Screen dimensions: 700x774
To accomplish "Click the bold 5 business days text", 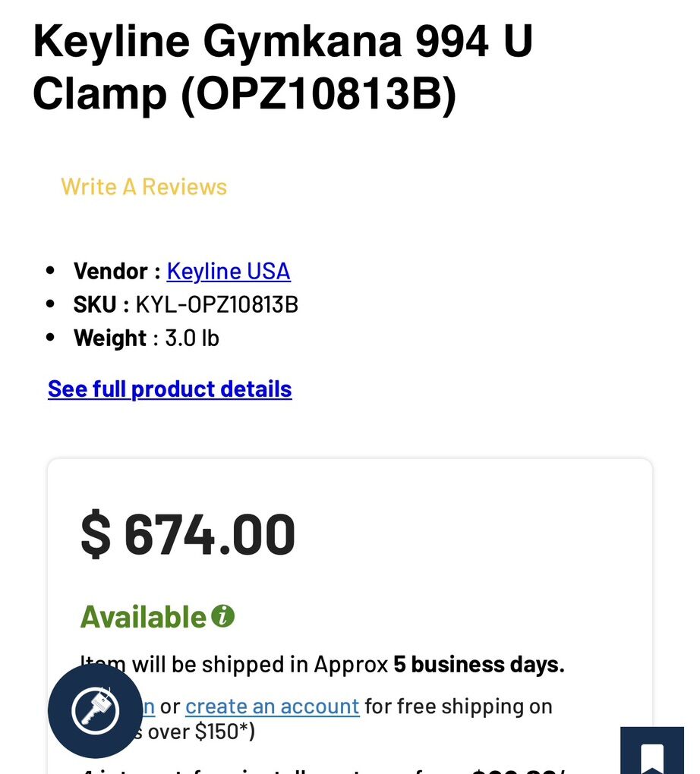I will coord(479,665).
